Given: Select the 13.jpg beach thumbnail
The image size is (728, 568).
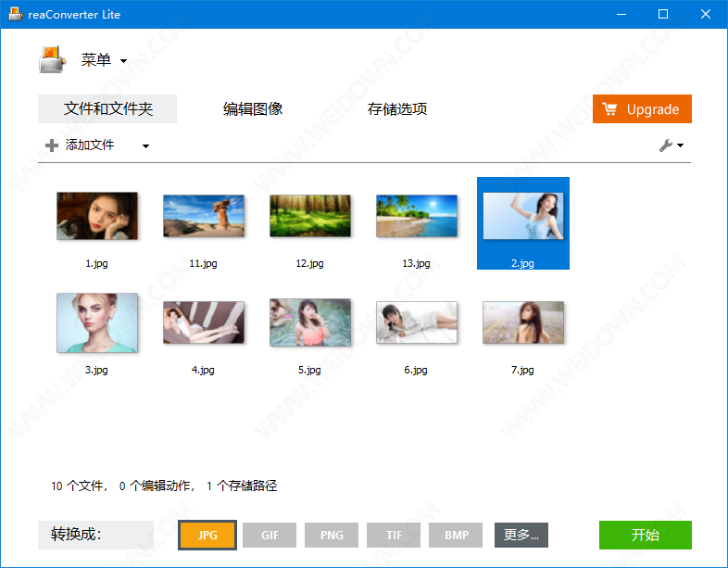Looking at the screenshot, I should click(x=417, y=216).
